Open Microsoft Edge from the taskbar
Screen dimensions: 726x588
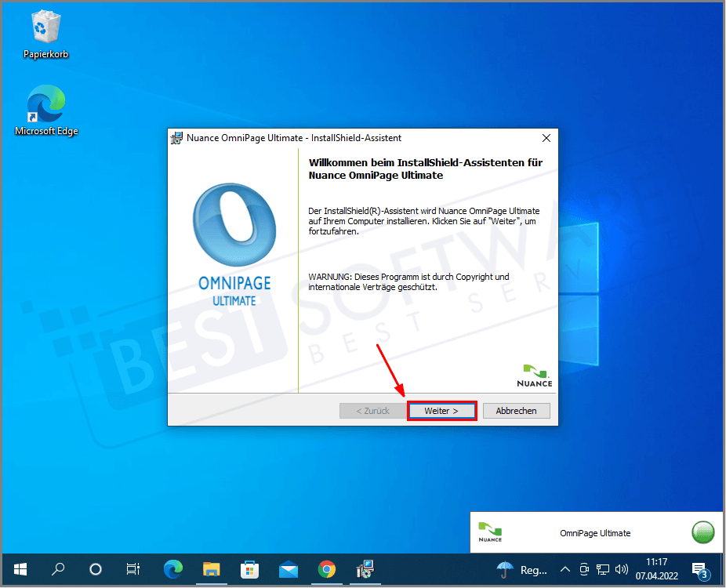(173, 569)
